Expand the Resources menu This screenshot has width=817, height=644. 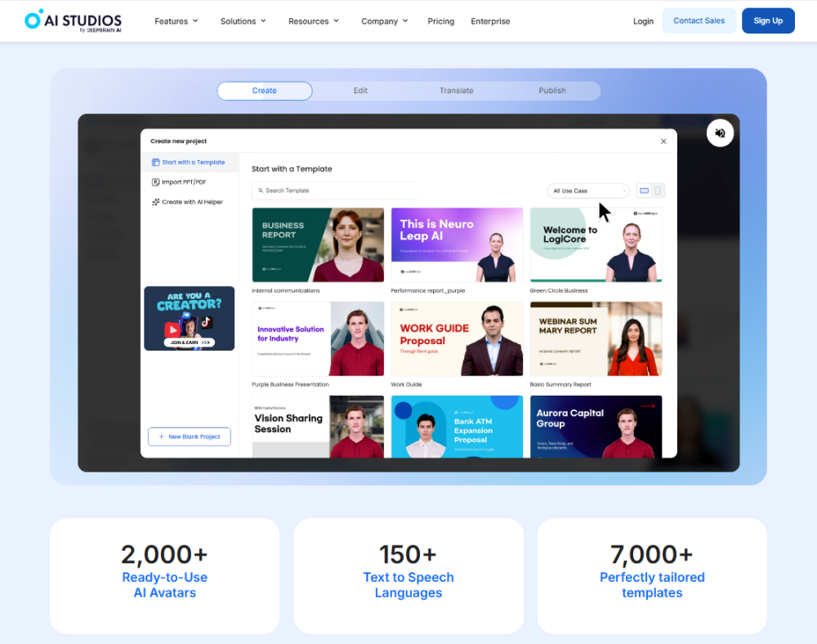coord(314,21)
